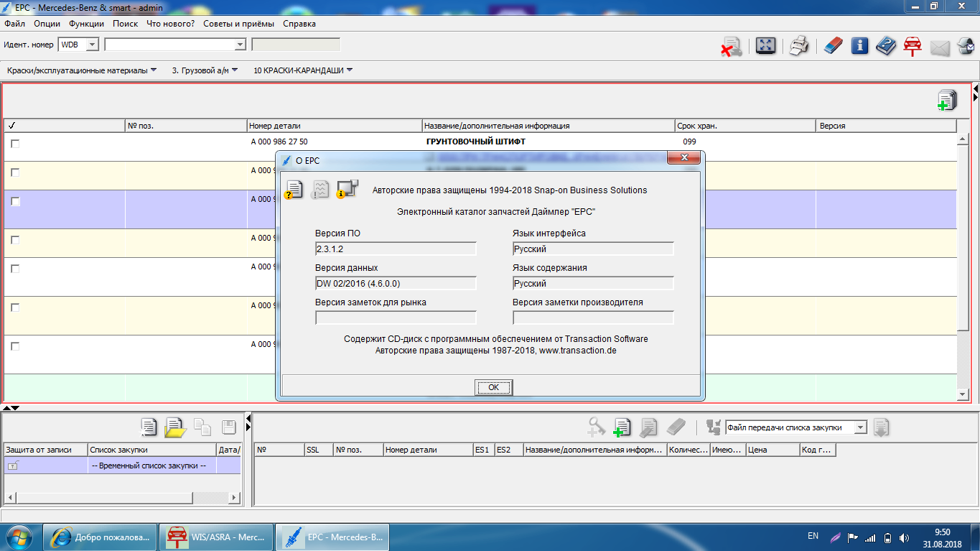980x551 pixels.
Task: Open the print dialog via printer icon
Action: pos(799,47)
